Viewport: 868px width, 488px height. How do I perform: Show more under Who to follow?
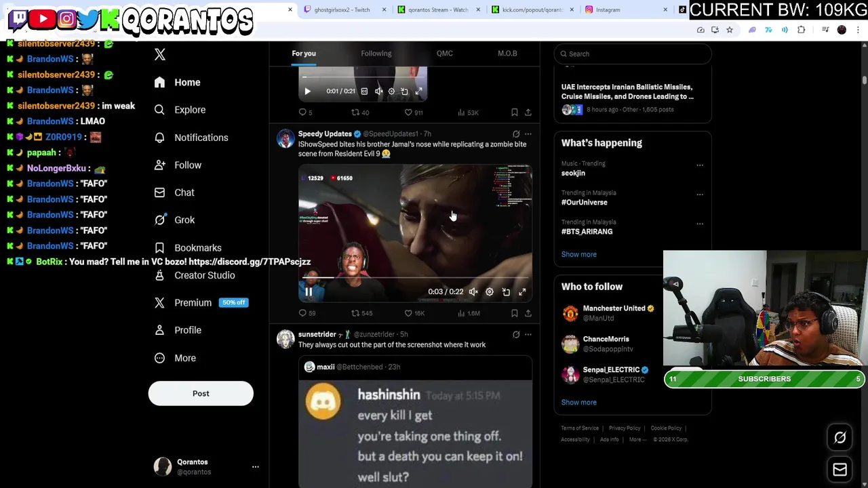[578, 403]
